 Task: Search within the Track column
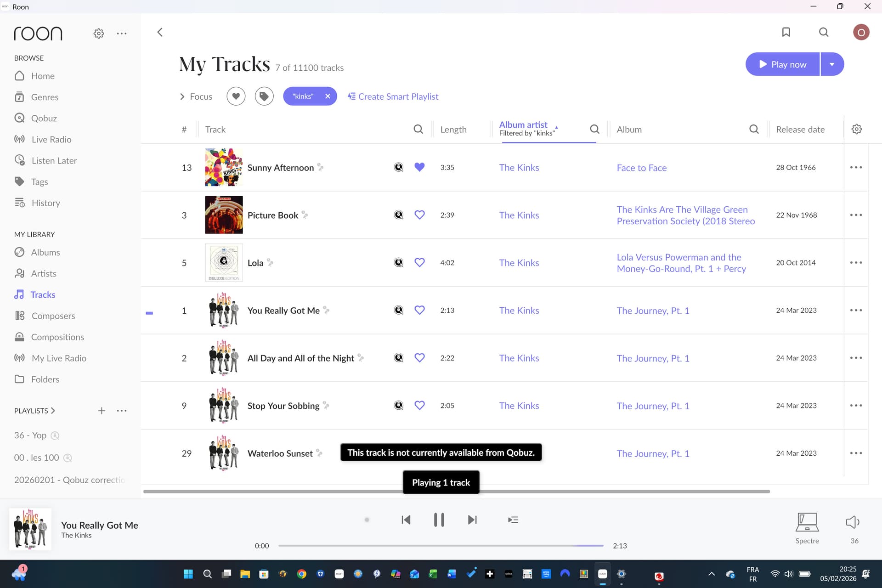coord(418,129)
